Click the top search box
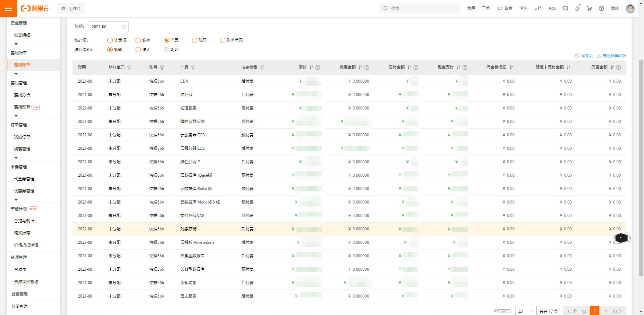The height and width of the screenshot is (315, 644). click(420, 8)
